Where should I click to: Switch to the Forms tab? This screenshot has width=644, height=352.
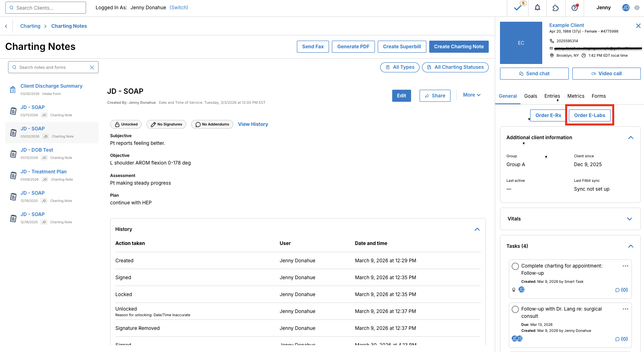click(x=599, y=96)
